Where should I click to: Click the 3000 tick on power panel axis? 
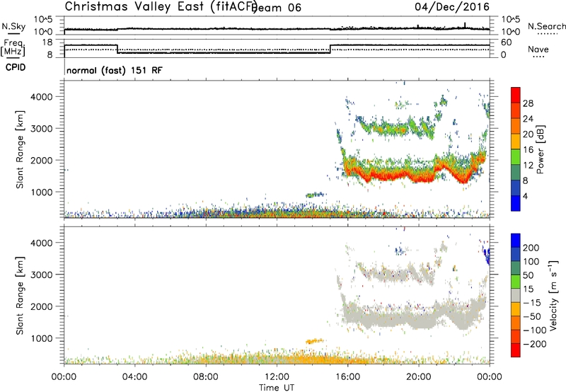pos(42,129)
